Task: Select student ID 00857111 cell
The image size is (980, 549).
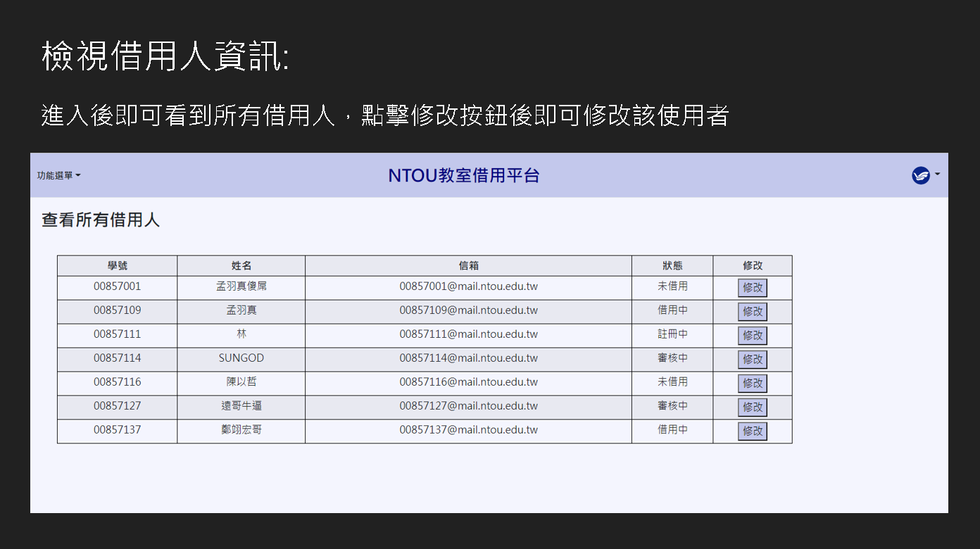Action: tap(118, 334)
